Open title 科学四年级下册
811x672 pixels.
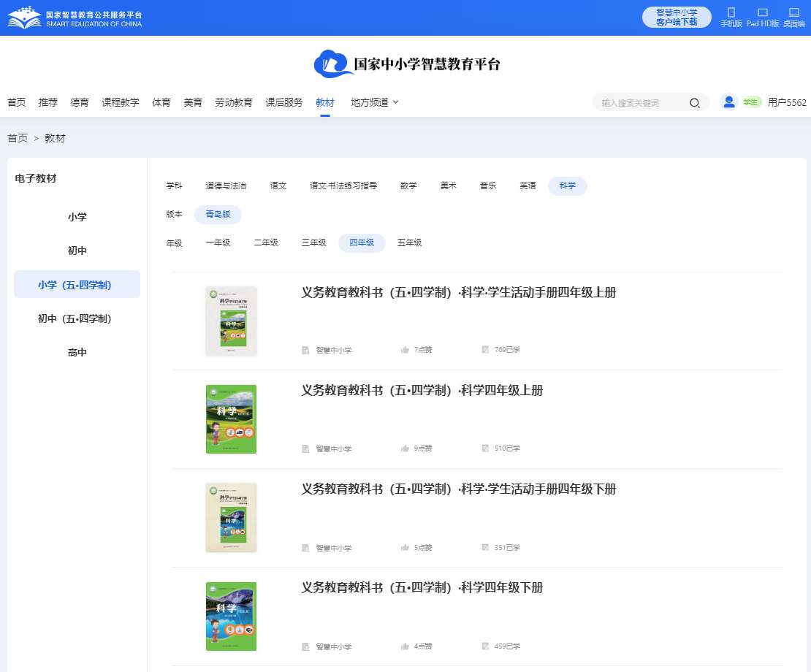(x=422, y=588)
